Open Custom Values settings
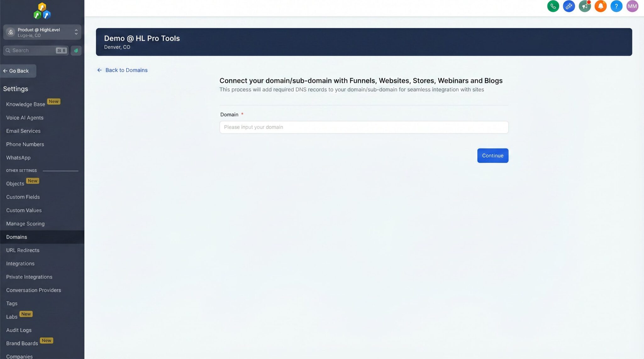This screenshot has width=644, height=359. 24,210
